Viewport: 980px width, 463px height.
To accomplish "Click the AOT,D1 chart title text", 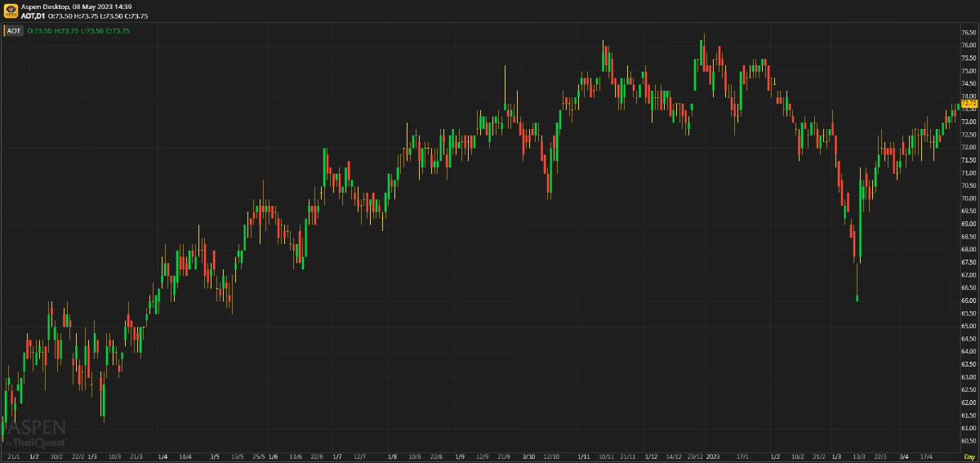I will click(33, 15).
